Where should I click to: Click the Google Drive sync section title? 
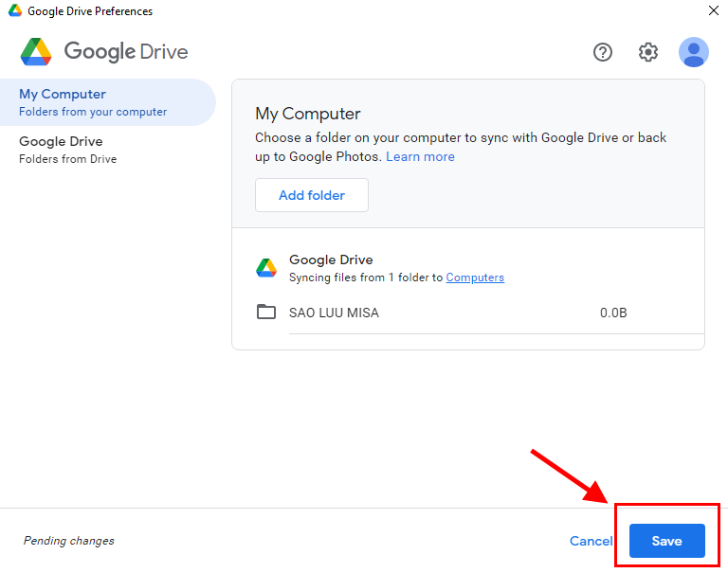pos(331,260)
